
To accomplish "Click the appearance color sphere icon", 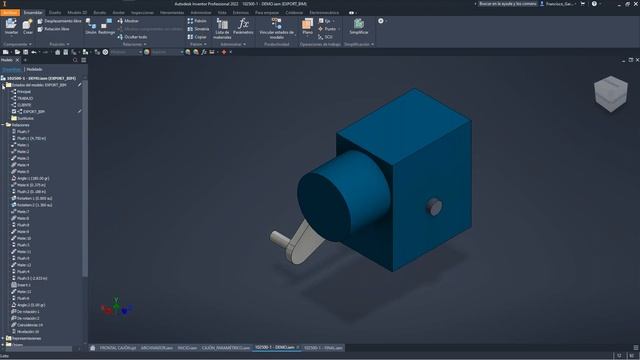I will coord(147,52).
